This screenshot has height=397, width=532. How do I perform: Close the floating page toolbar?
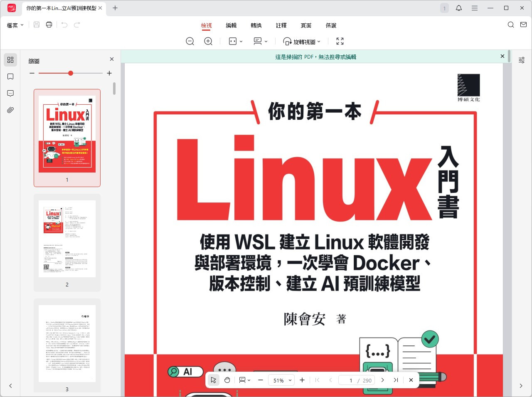[411, 380]
